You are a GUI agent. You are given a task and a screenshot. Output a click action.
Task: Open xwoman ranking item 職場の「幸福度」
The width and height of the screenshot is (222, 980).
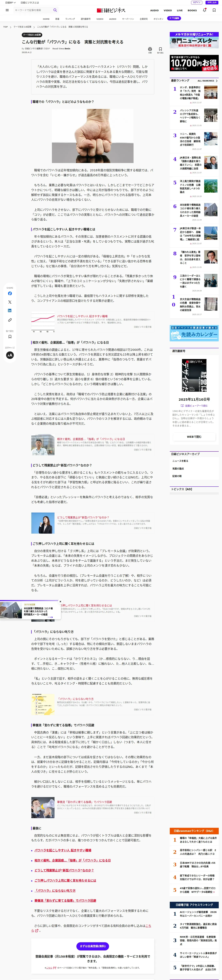(194, 840)
